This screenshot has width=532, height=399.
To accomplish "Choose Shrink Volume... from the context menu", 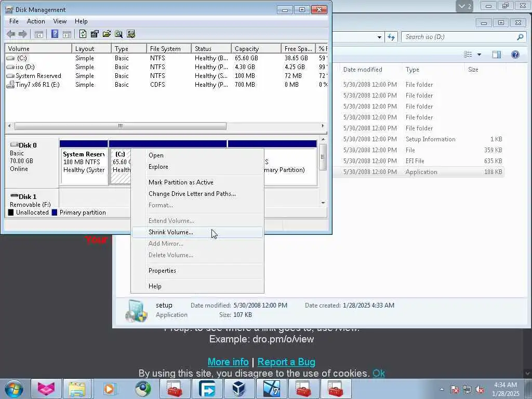I will 197,232.
